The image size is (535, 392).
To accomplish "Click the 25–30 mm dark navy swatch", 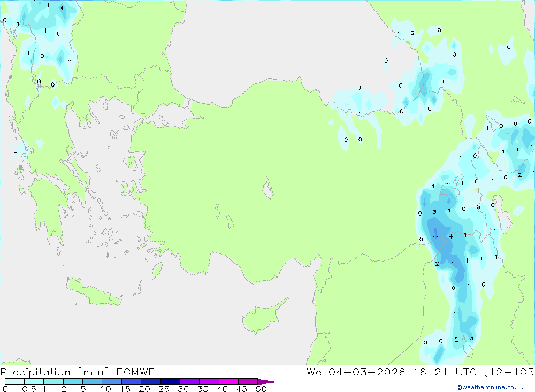I will [170, 381].
